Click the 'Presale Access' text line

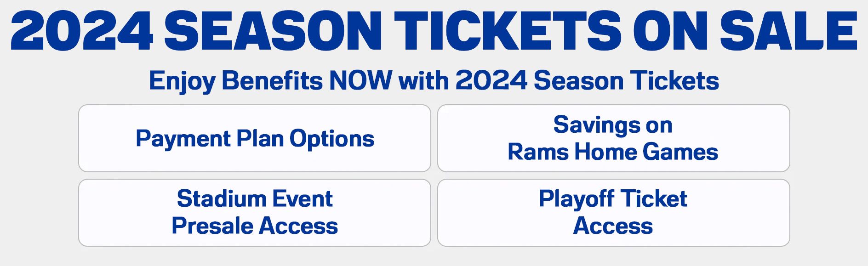tap(255, 226)
